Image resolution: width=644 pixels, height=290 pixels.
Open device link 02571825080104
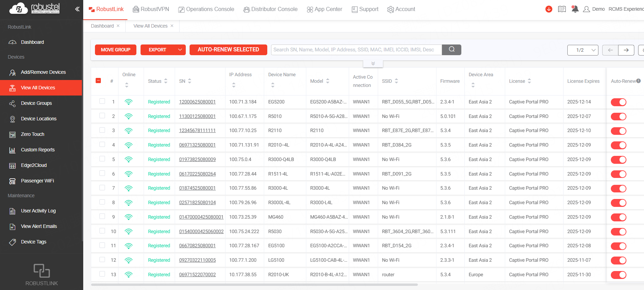198,202
